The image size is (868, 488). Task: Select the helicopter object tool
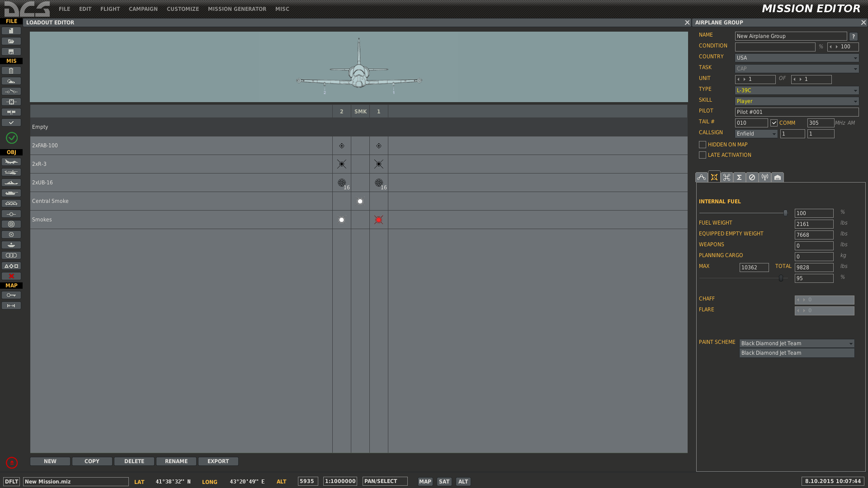coord(11,172)
